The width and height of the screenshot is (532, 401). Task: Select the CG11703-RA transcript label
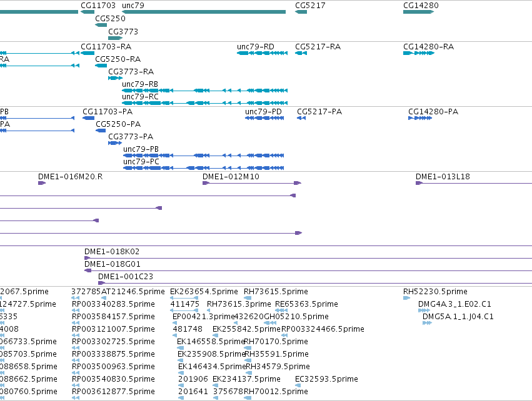[x=106, y=46]
